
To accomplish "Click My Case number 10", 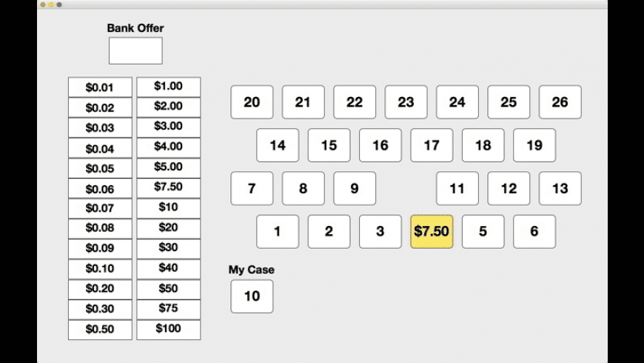I will [x=252, y=296].
